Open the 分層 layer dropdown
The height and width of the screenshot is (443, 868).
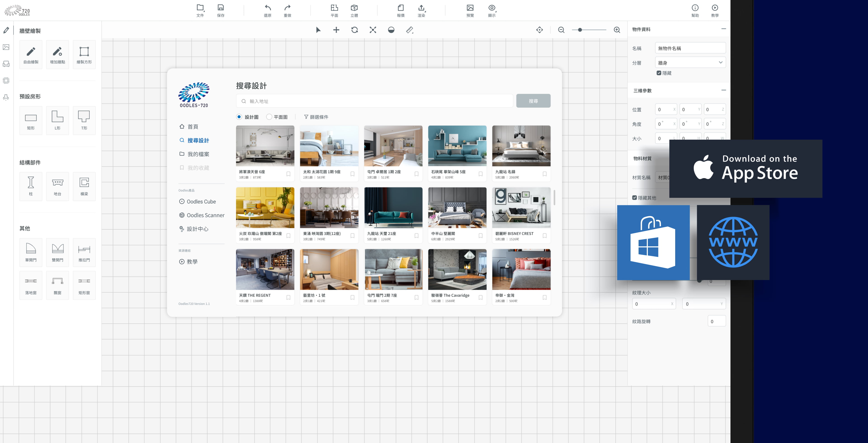pyautogui.click(x=690, y=63)
